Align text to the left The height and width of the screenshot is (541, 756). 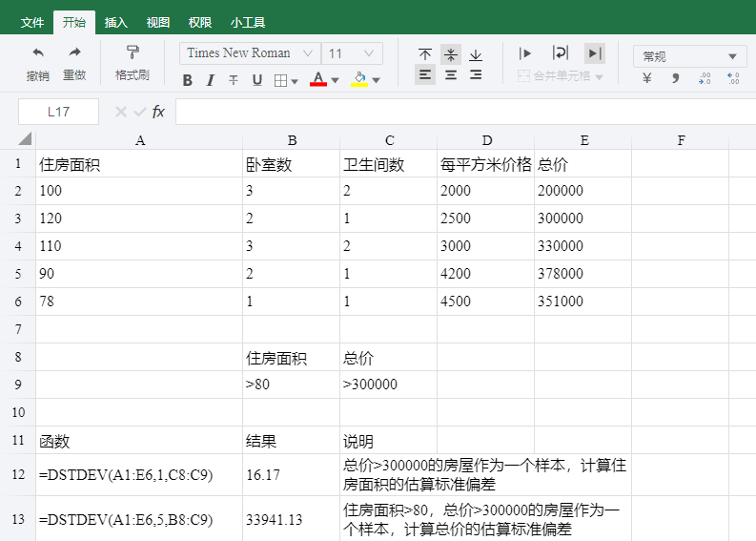coord(425,74)
